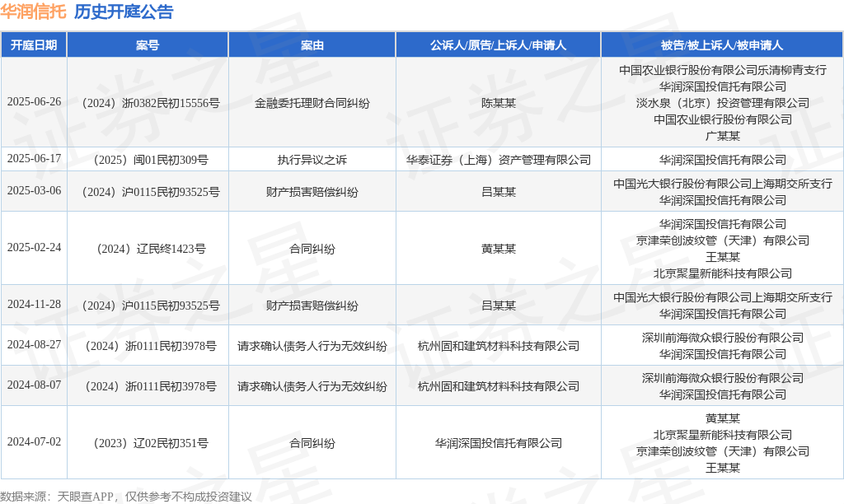The image size is (844, 504).
Task: Click the 历史开庭公告 heading
Action: [124, 12]
